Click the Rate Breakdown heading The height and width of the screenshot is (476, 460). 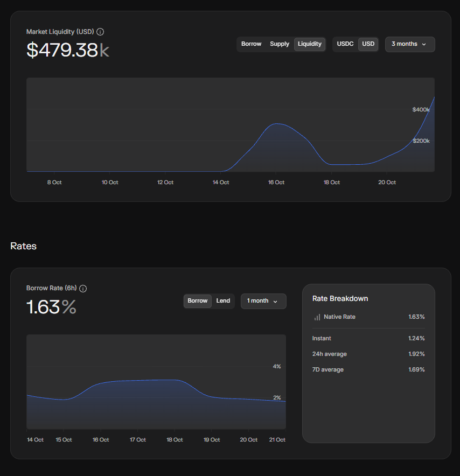[x=340, y=299]
